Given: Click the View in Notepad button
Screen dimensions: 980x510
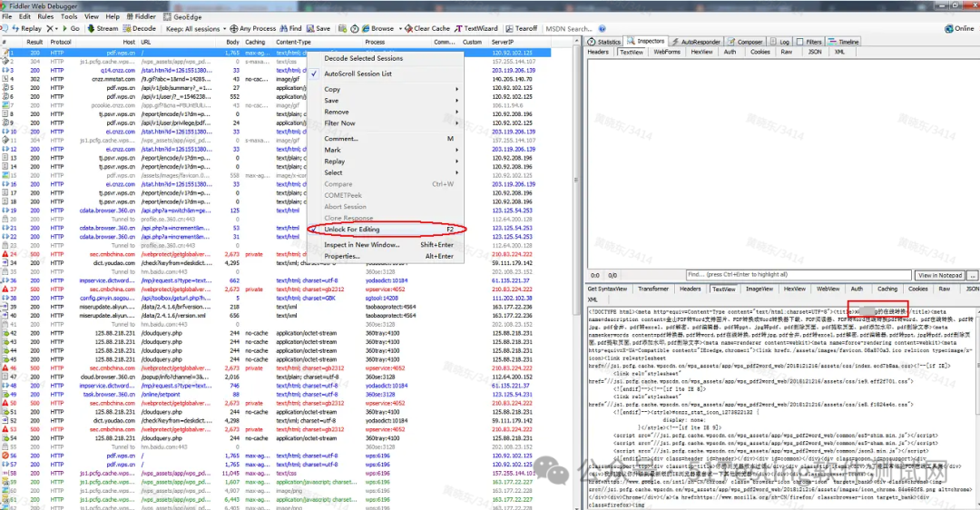Looking at the screenshot, I should tap(940, 275).
